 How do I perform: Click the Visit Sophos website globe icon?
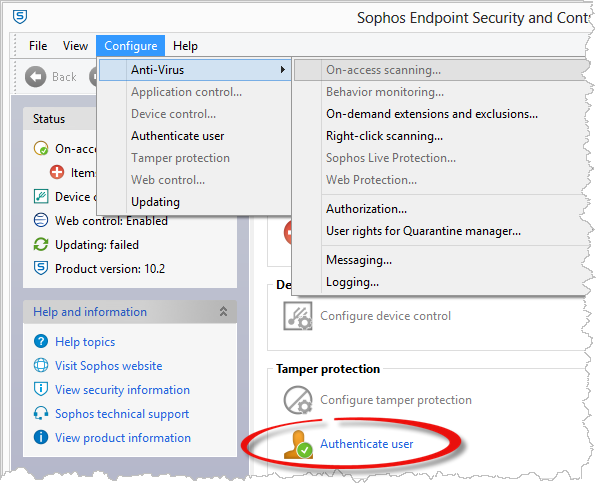coord(41,365)
